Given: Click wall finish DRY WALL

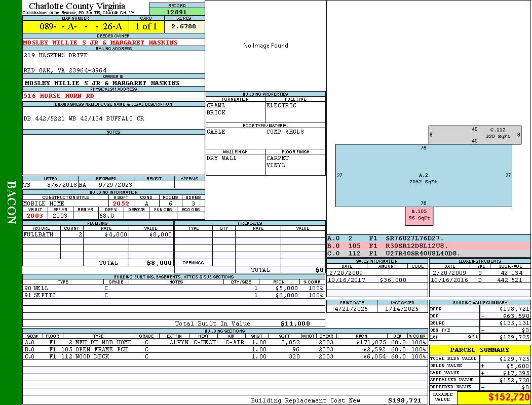Looking at the screenshot, I should [x=221, y=158].
